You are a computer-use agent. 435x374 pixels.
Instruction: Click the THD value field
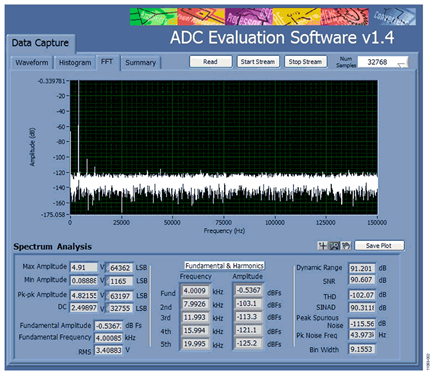[x=362, y=295]
